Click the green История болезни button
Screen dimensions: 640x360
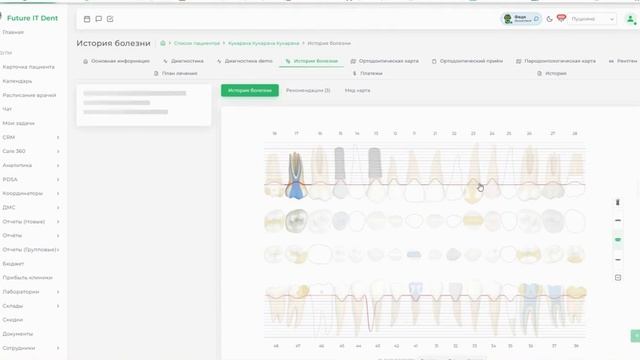[x=250, y=90]
